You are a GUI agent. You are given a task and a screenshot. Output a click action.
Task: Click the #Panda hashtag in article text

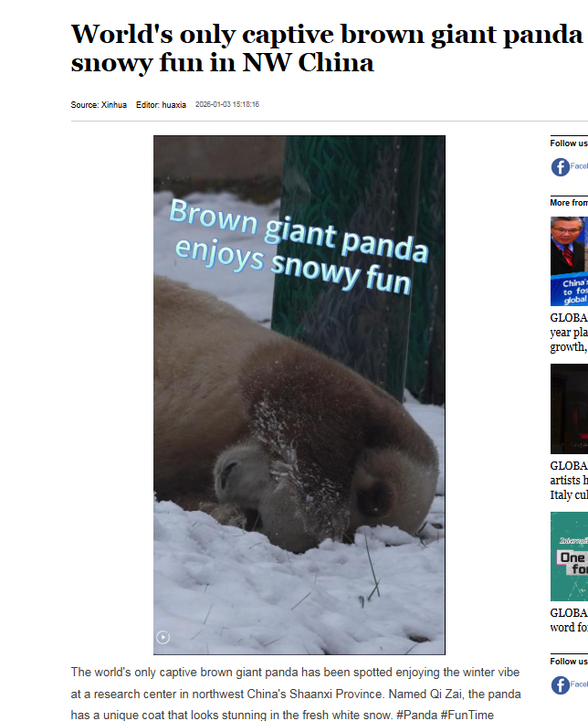[x=416, y=715]
